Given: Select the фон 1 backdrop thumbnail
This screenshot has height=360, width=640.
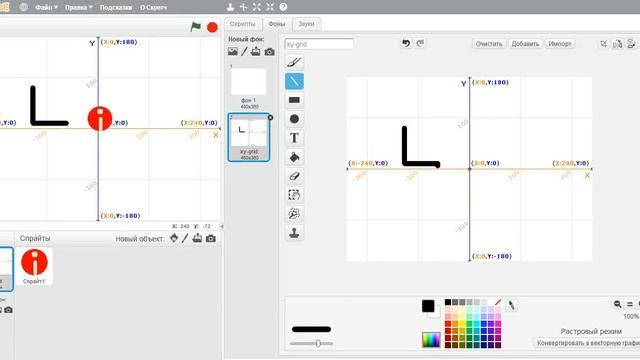Looking at the screenshot, I should 249,86.
